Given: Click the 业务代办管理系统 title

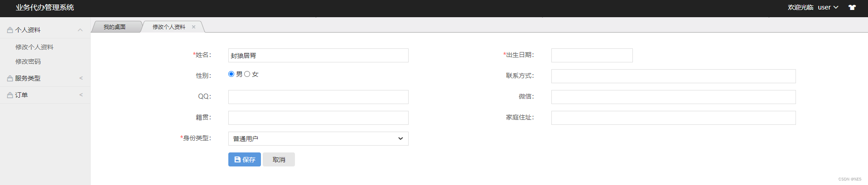Looking at the screenshot, I should [45, 7].
